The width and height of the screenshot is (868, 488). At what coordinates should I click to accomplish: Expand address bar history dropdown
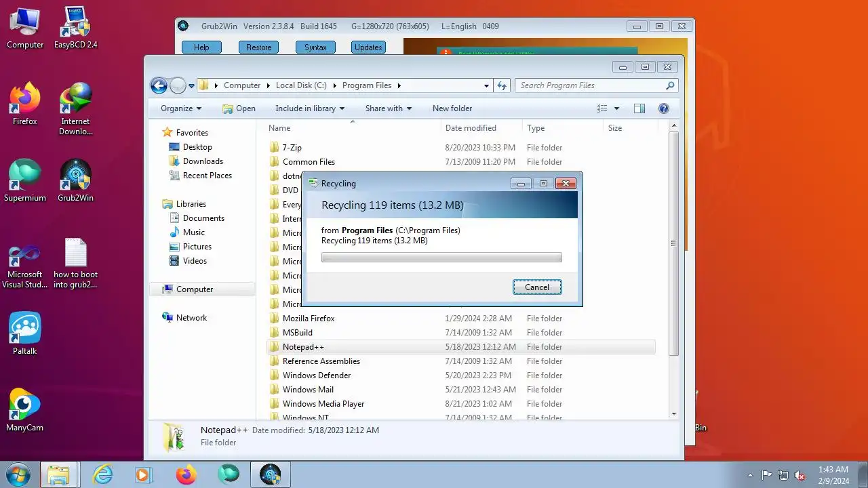pyautogui.click(x=486, y=85)
